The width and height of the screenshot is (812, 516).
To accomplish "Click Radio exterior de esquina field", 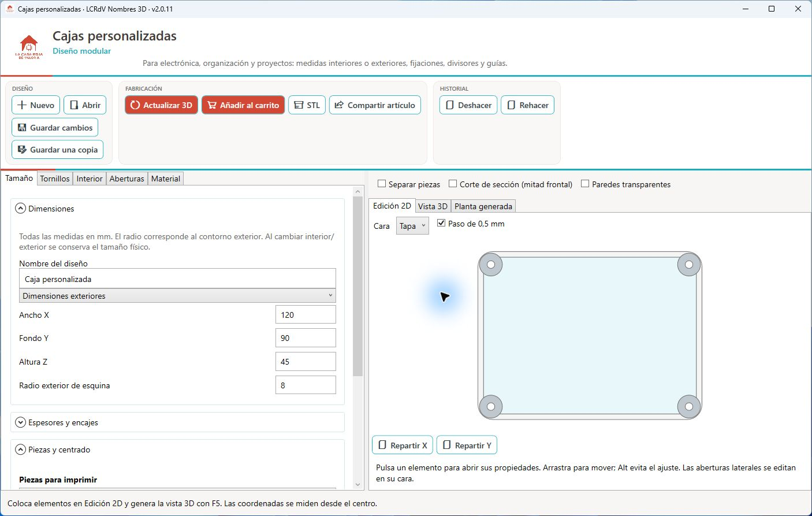I will point(306,385).
